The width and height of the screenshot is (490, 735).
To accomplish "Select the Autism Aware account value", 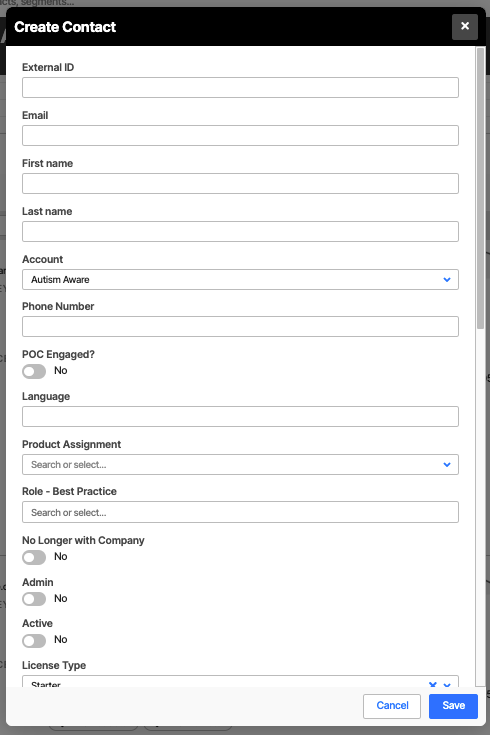I will click(x=60, y=279).
